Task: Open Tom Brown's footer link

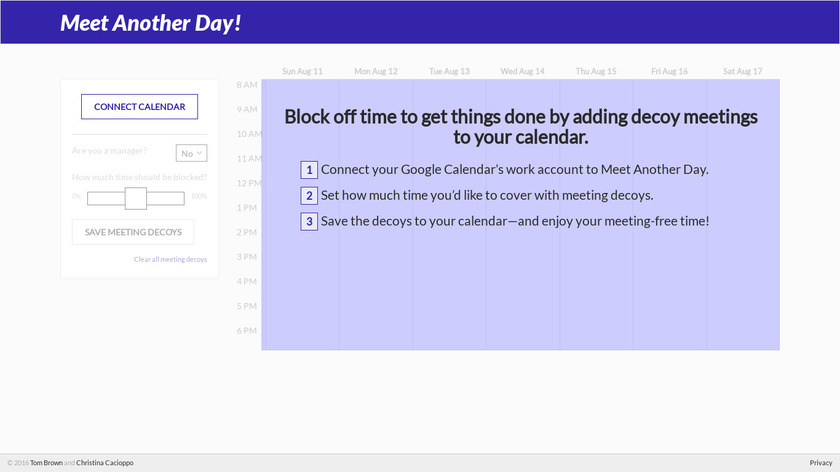Action: pyautogui.click(x=46, y=463)
